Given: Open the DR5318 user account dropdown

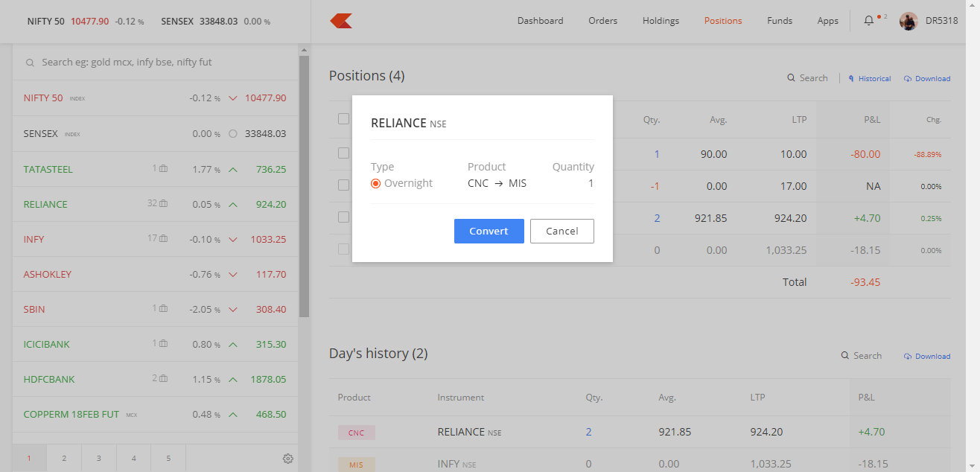Looking at the screenshot, I should click(941, 21).
